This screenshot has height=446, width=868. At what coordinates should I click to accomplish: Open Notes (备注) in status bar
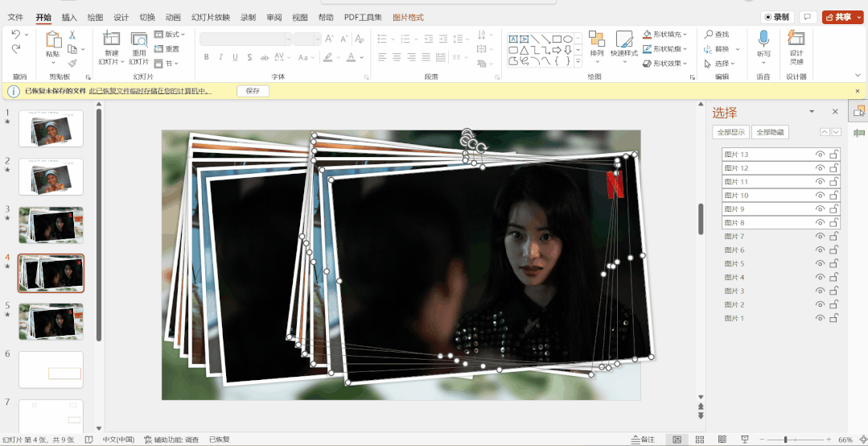tap(643, 440)
